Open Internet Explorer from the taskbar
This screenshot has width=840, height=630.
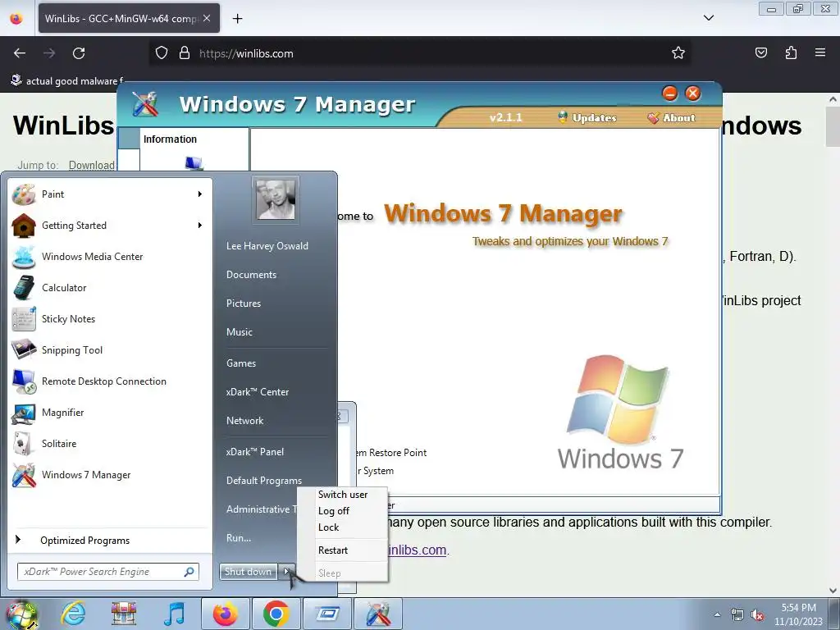(73, 614)
